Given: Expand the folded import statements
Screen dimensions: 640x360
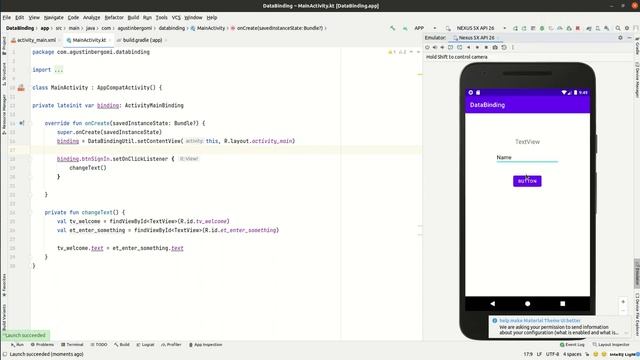Looking at the screenshot, I should click(x=59, y=70).
